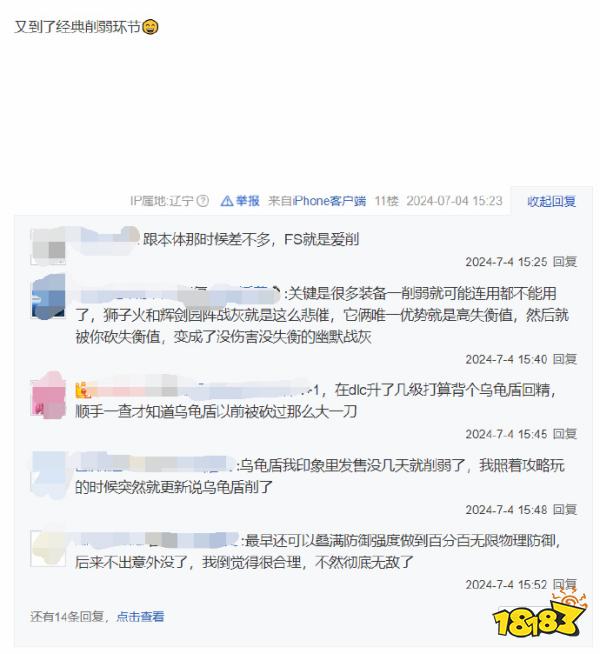Viewport: 600px width, 654px height.
Task: Click the badge icon before third commenter's name
Action: tap(81, 390)
